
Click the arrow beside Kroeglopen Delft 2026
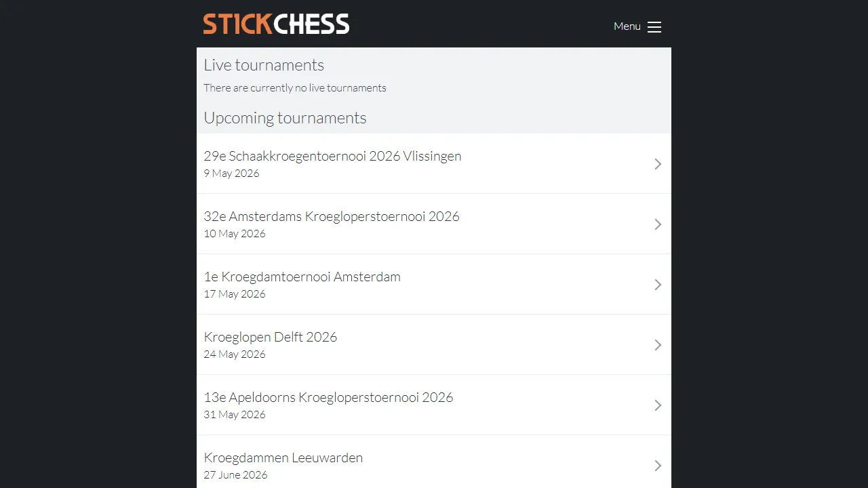657,344
